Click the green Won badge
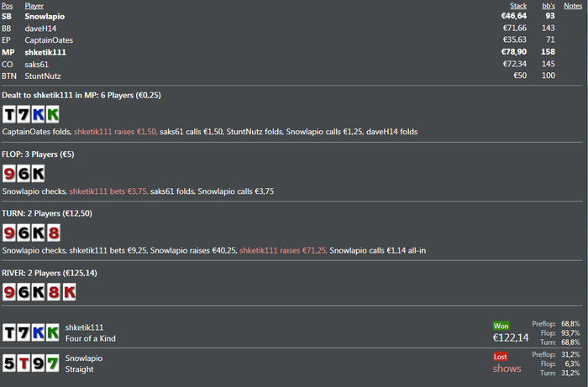 pos(501,326)
